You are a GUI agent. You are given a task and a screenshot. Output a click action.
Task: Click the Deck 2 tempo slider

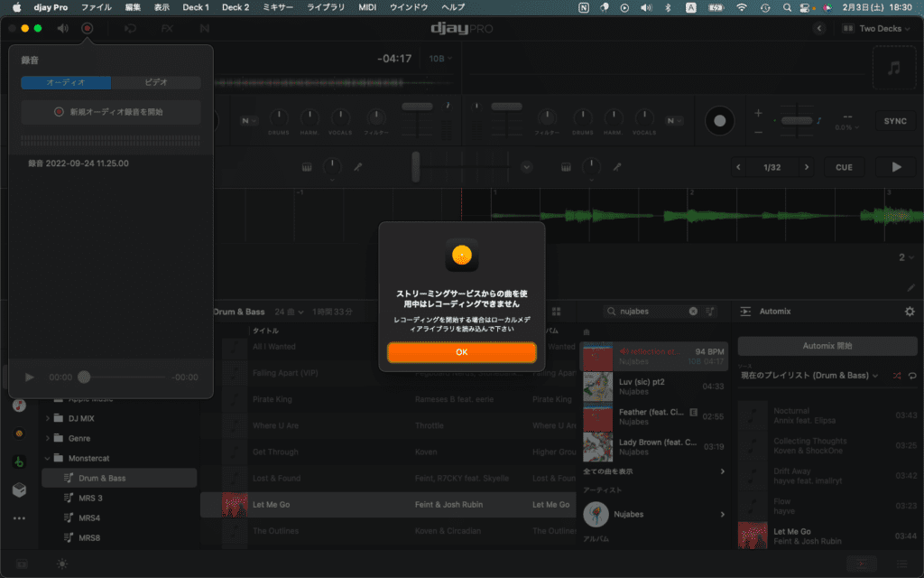797,120
